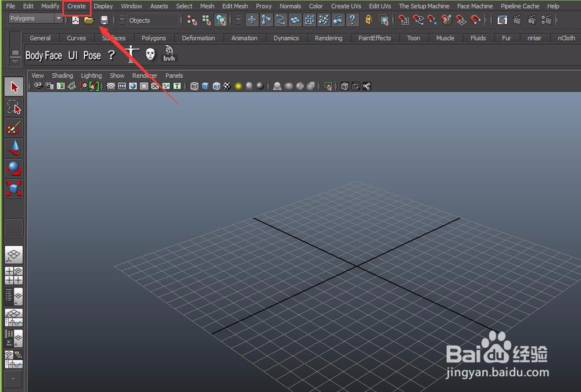The width and height of the screenshot is (581, 392).
Task: Select by object type mode icon
Action: (206, 20)
